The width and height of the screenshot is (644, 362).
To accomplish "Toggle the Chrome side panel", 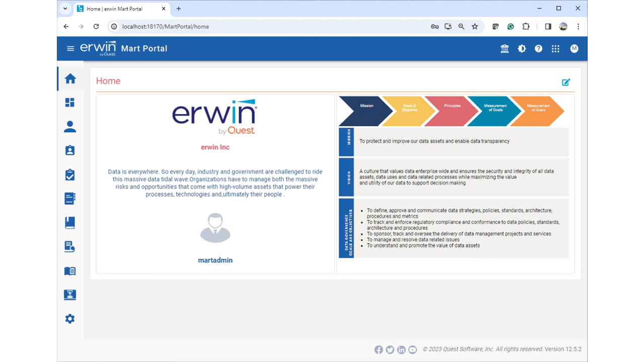I will [x=548, y=27].
